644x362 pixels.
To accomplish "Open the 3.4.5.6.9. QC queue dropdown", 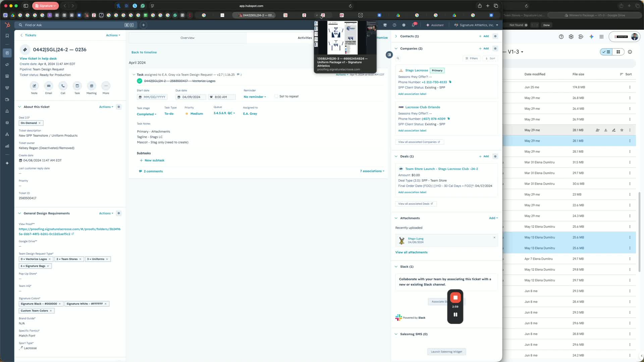I will point(224,113).
